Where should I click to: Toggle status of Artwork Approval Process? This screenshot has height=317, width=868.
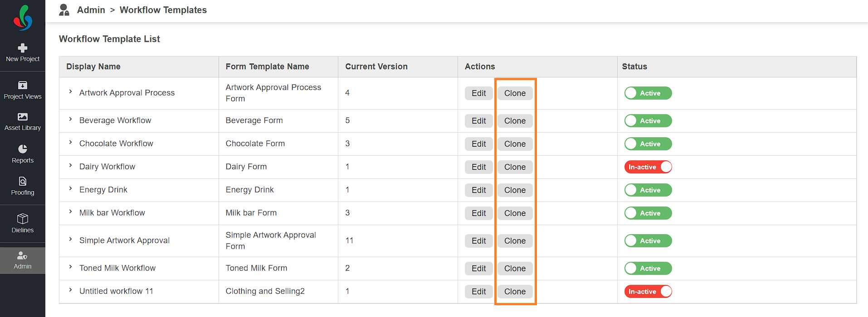[648, 93]
